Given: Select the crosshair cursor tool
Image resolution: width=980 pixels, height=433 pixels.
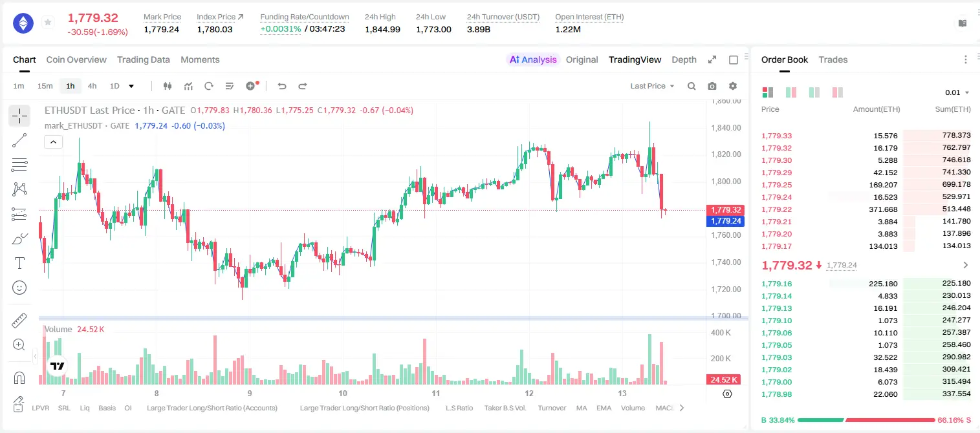Looking at the screenshot, I should point(19,116).
